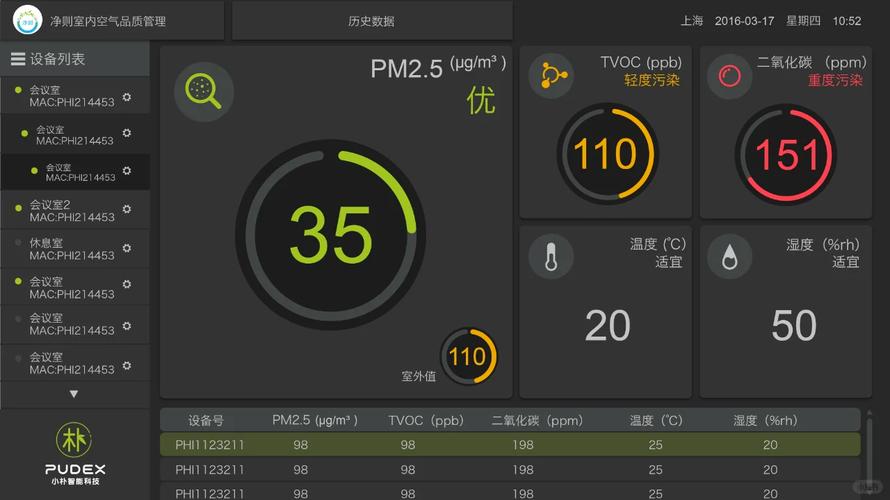Click the red carbon dioxide circle icon

(730, 75)
